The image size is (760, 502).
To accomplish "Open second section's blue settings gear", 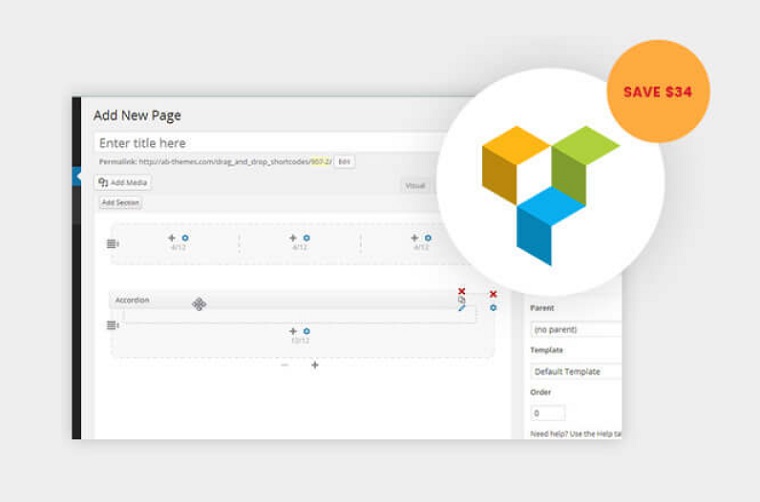I will click(x=493, y=308).
